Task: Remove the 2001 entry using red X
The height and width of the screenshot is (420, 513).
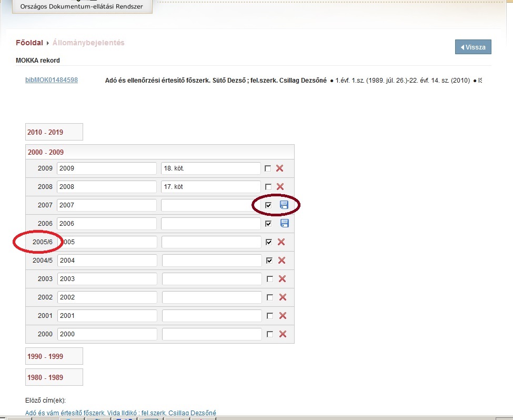Action: point(283,316)
